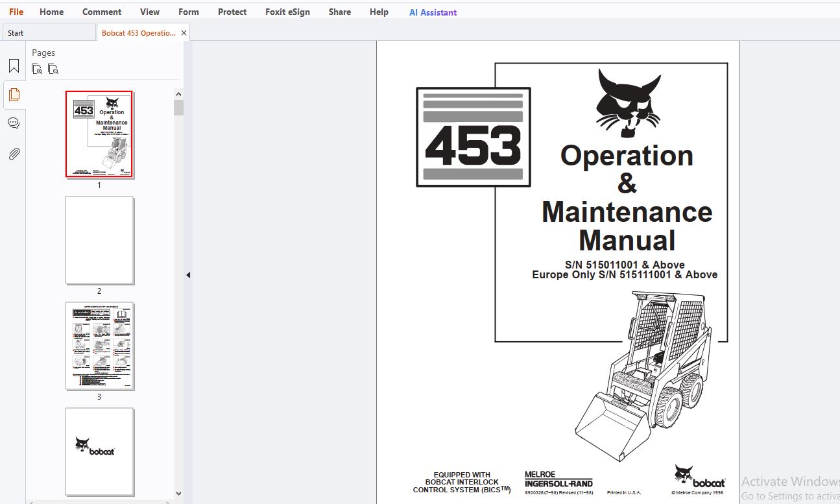The height and width of the screenshot is (504, 840).
Task: Click the Melroe Company 1998 copyright text
Action: (x=699, y=493)
